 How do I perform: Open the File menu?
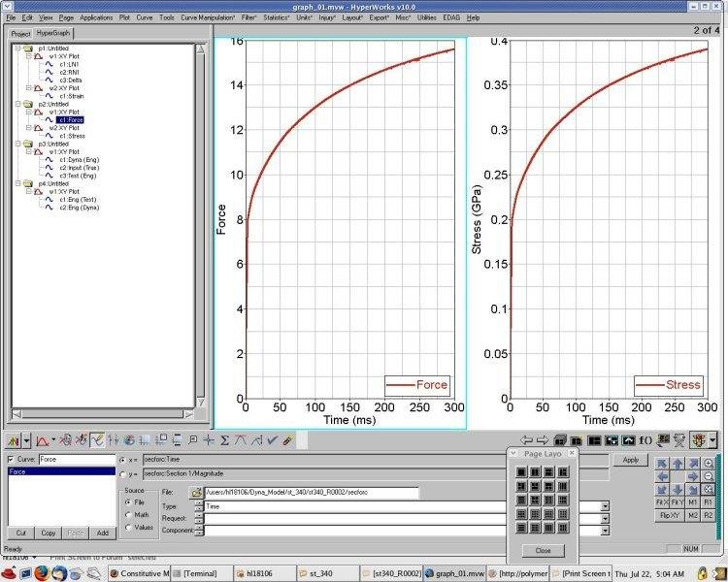pos(11,17)
